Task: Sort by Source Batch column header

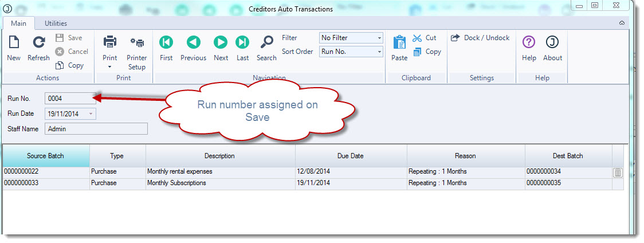Action: (46, 156)
